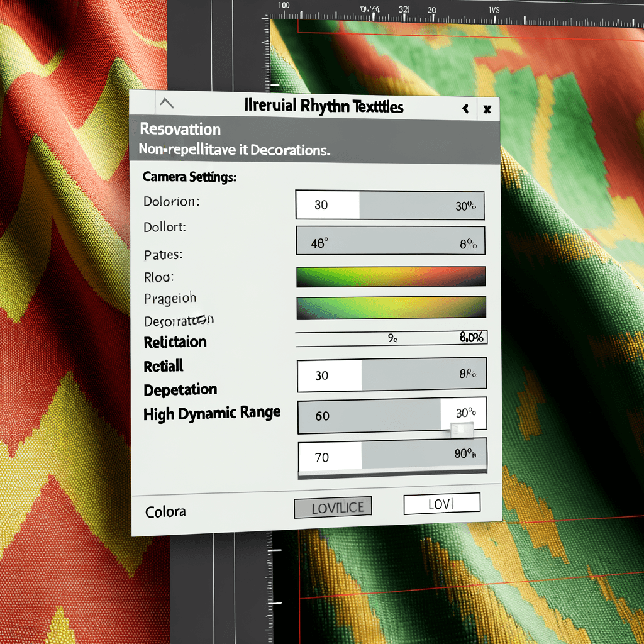The width and height of the screenshot is (644, 644).
Task: Click the Relictaion field showing 8.0%
Action: point(391,338)
